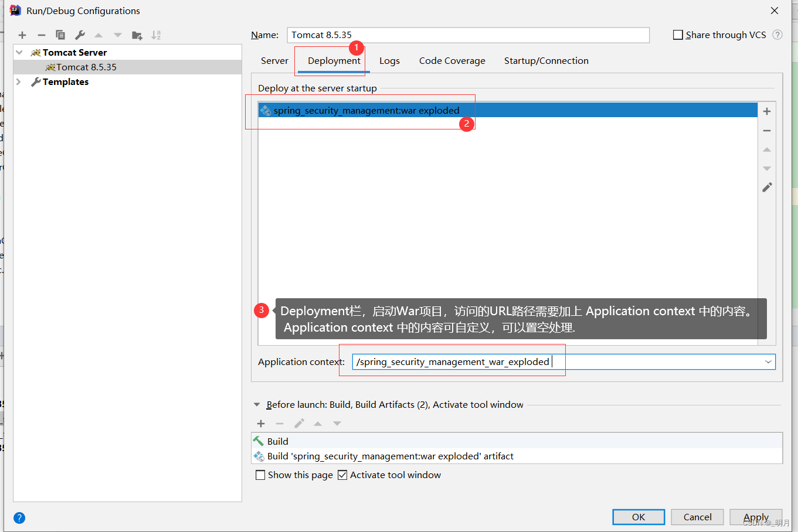Close the Run/Debug Configurations dialog
798x532 pixels.
775,11
